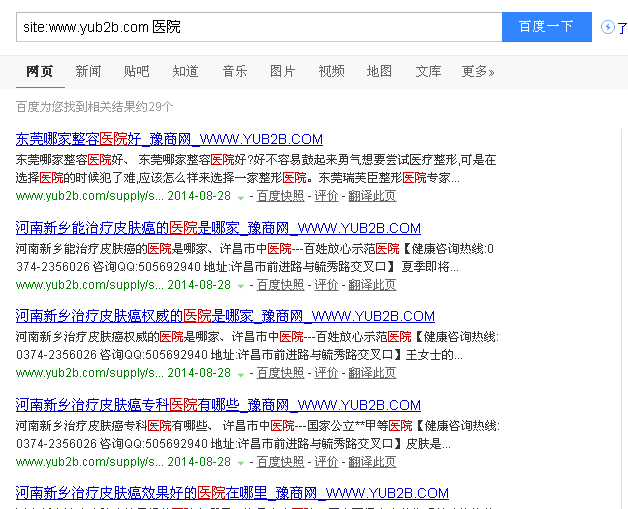Open the 视频 tab

coord(332,71)
